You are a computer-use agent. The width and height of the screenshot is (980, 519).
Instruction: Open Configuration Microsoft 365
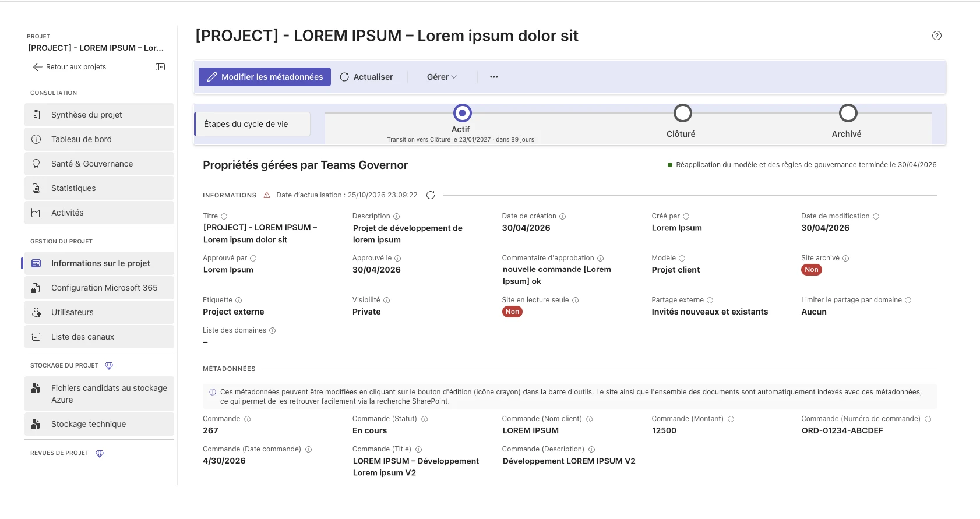(x=99, y=288)
